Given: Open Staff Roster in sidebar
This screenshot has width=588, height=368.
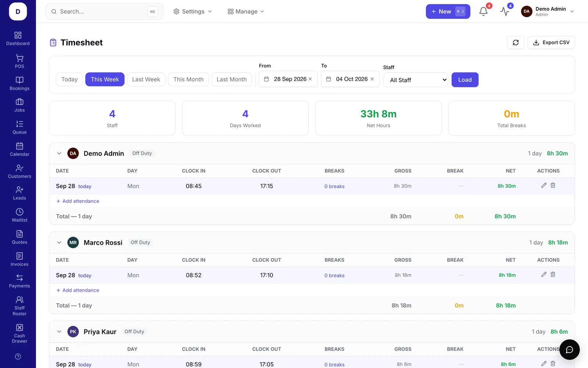Looking at the screenshot, I should coord(19,306).
